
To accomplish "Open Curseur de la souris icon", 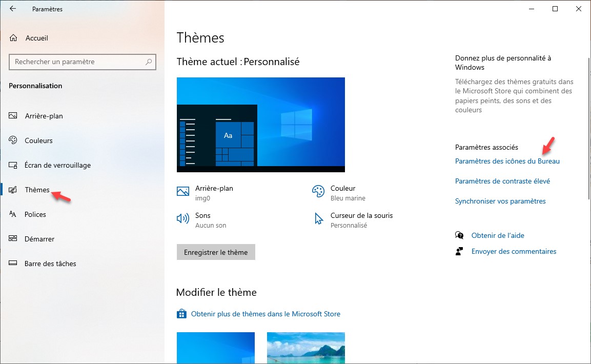I will [x=318, y=219].
